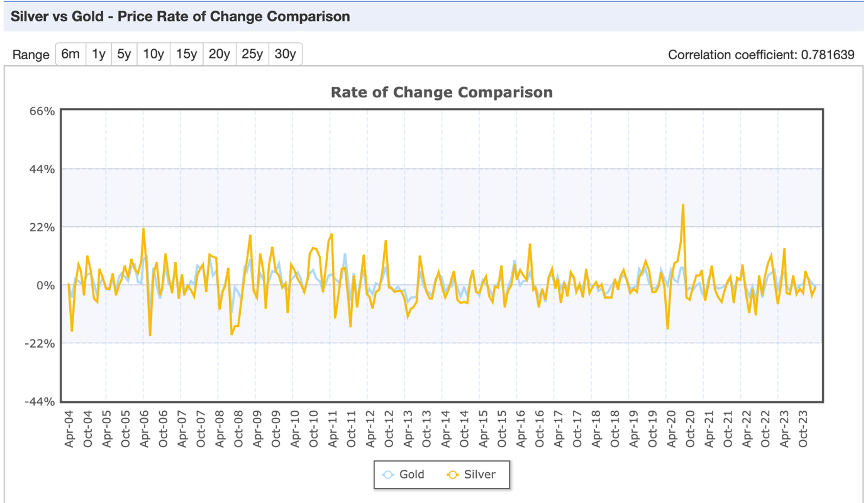Click the light-blue Gold legend marker icon
The width and height of the screenshot is (868, 503).
pos(388,475)
